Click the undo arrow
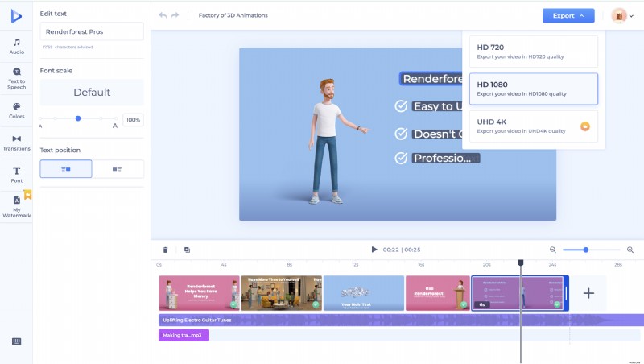The height and width of the screenshot is (364, 644). [163, 15]
